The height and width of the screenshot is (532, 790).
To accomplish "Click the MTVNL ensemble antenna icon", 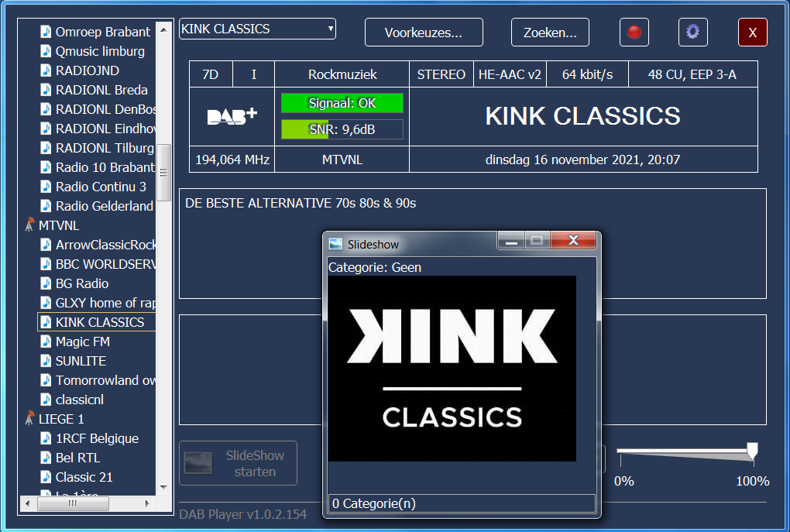I will tap(29, 225).
